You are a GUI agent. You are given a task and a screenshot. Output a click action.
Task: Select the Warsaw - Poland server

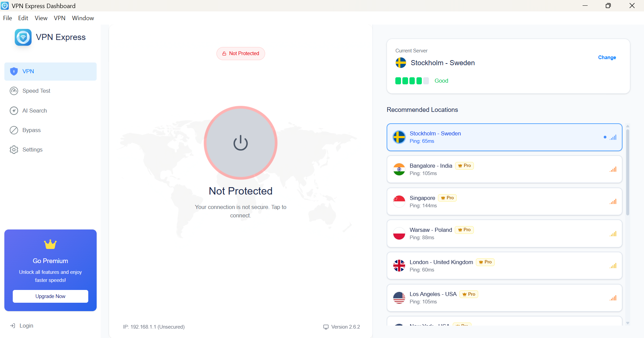click(504, 234)
